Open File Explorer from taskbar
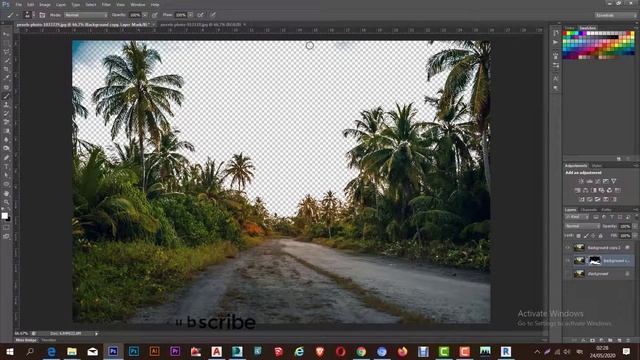 coord(72,351)
